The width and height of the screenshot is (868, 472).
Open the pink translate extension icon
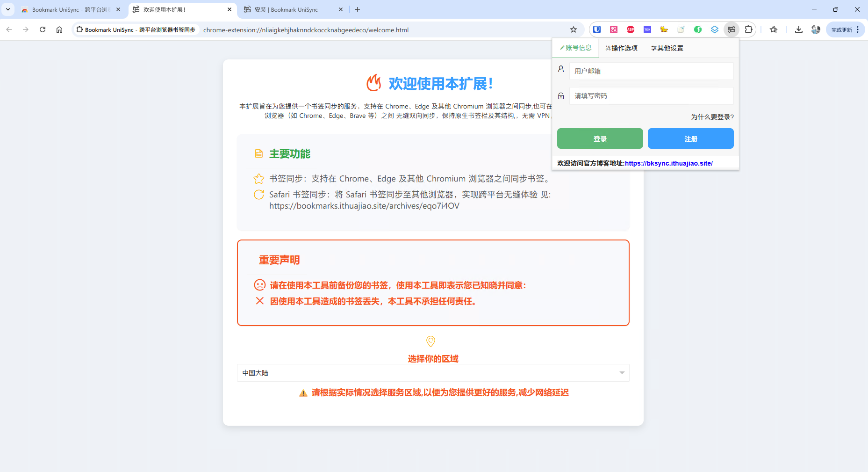click(x=613, y=29)
